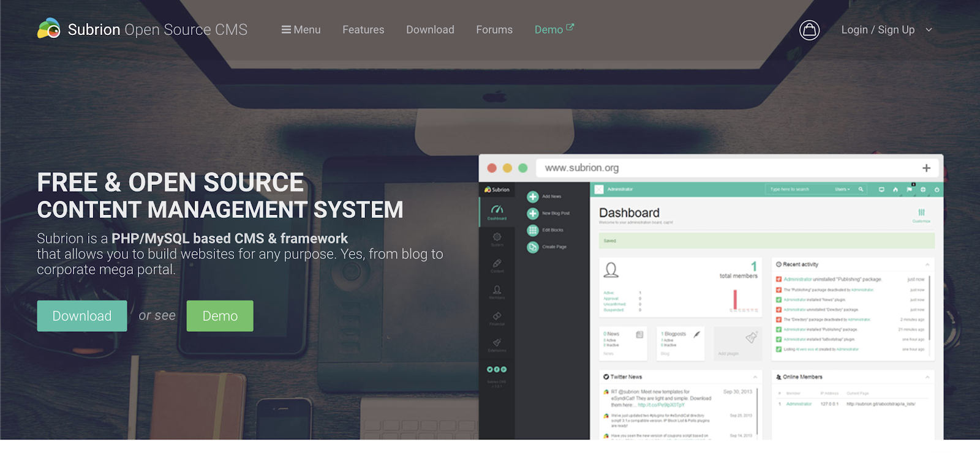The image size is (980, 453).
Task: Click the magnifier search icon in preview
Action: click(x=861, y=189)
